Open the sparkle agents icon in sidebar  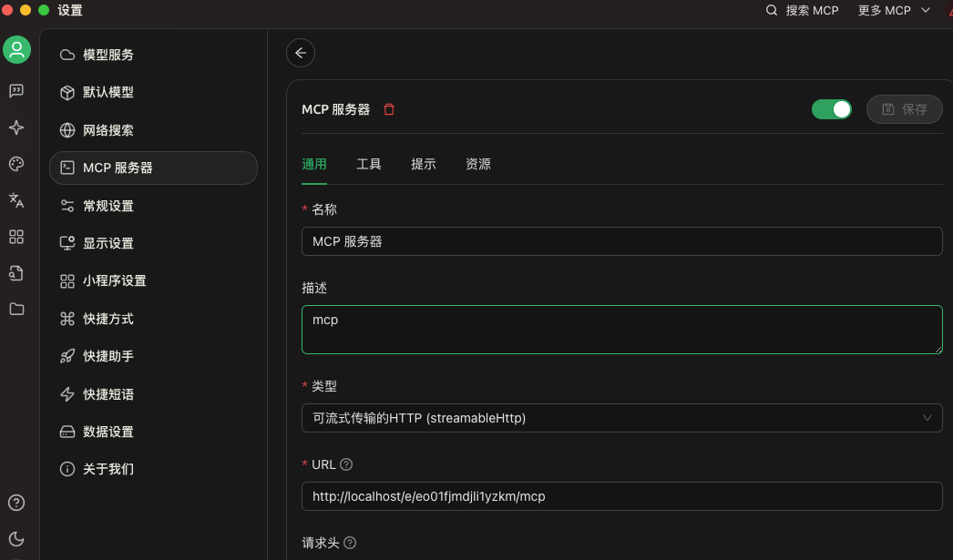tap(16, 127)
